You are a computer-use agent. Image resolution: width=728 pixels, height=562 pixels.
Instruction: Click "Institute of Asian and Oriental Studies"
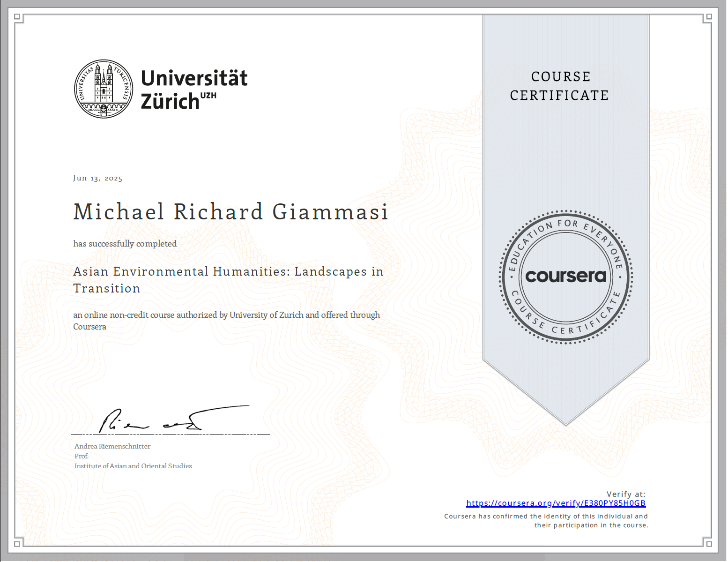coord(133,466)
